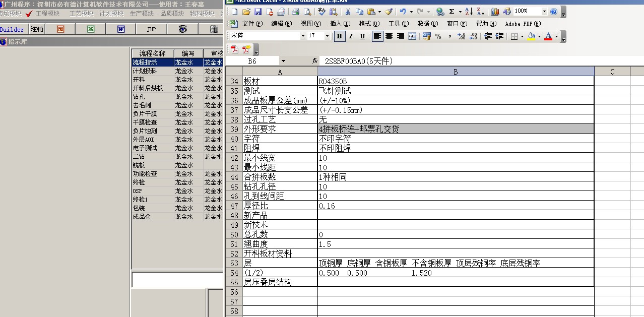Open the Chart Wizard icon

click(x=495, y=11)
